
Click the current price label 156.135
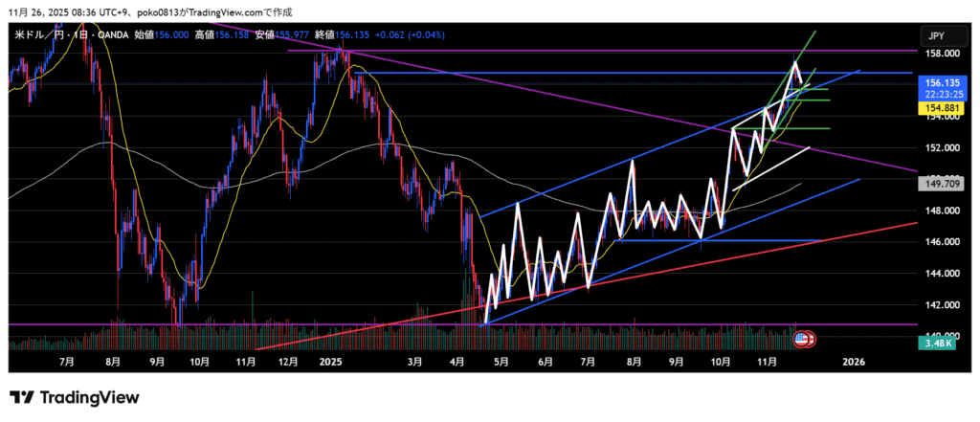(935, 83)
